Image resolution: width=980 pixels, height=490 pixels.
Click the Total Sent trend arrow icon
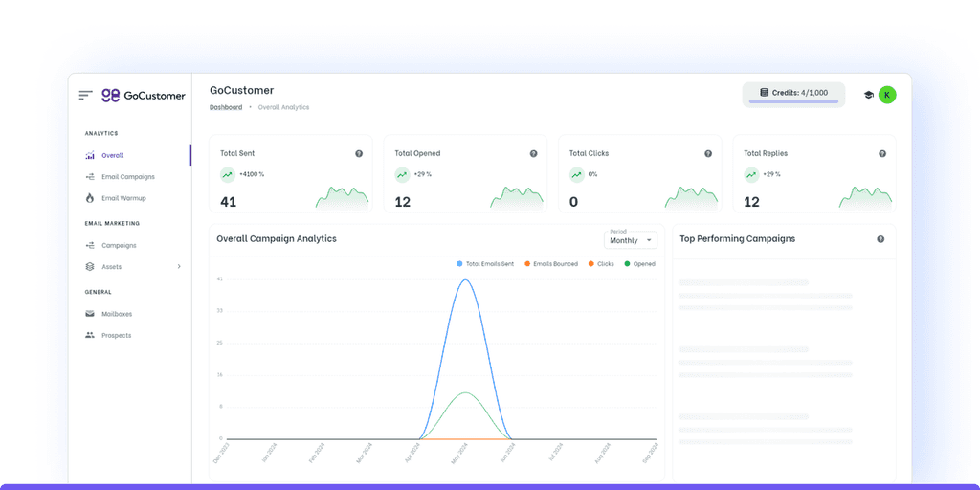228,174
